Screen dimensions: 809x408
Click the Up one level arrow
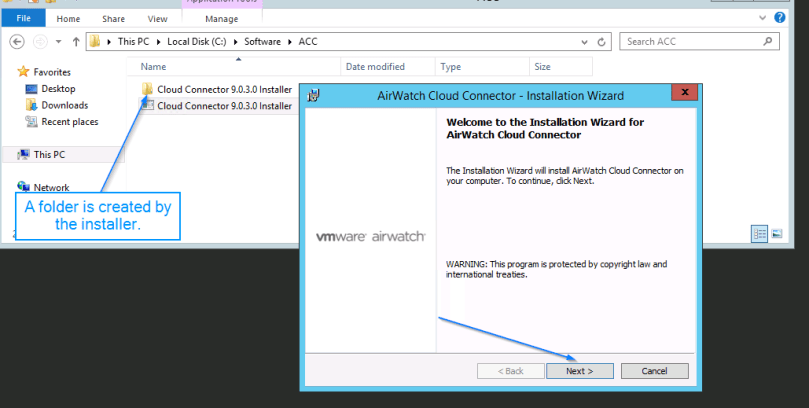point(76,42)
